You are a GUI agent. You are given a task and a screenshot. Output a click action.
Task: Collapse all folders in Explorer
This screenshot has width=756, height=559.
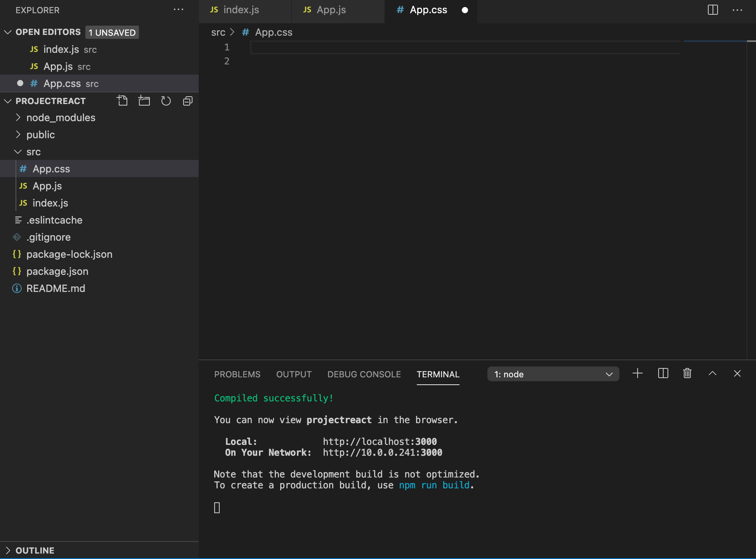(188, 101)
